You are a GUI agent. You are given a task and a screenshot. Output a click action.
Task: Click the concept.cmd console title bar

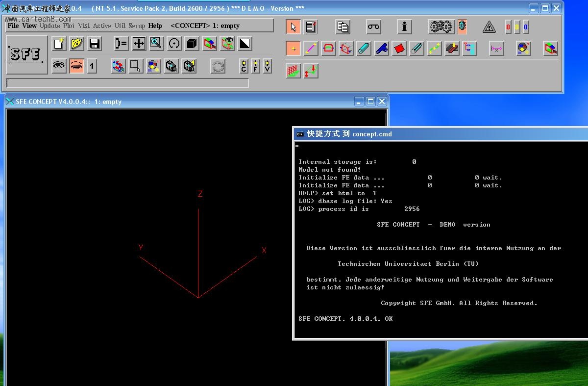click(440, 133)
